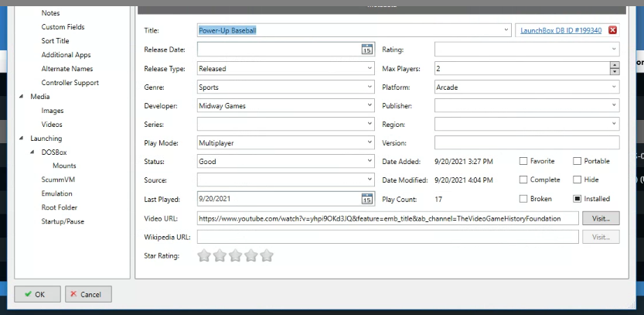Open the Root Folder page
The height and width of the screenshot is (315, 644).
click(59, 207)
